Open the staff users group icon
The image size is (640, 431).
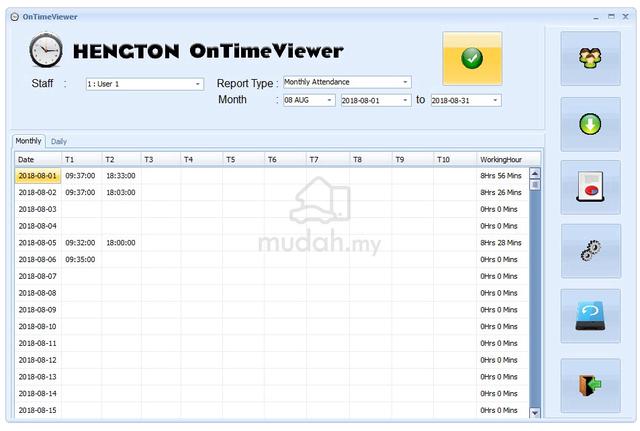(x=590, y=58)
